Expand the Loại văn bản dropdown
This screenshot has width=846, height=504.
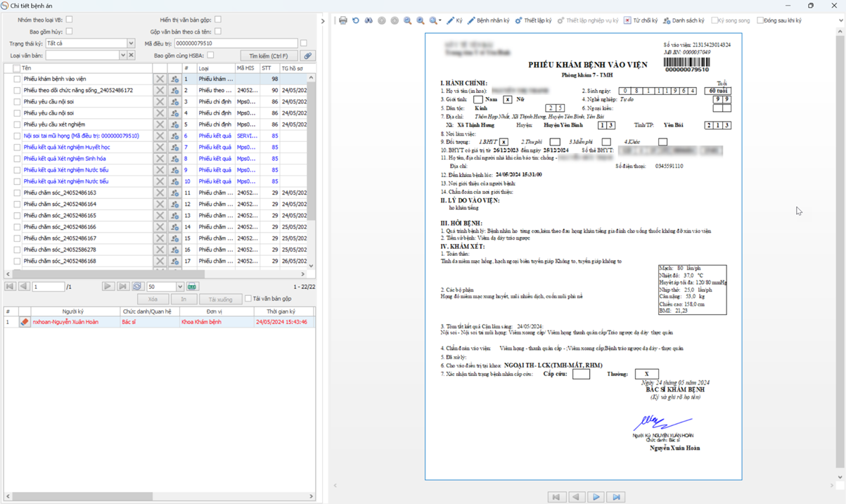point(122,56)
